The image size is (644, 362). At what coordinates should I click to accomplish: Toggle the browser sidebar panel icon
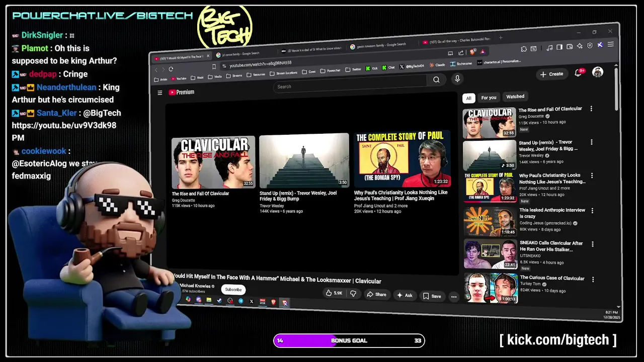pos(559,47)
